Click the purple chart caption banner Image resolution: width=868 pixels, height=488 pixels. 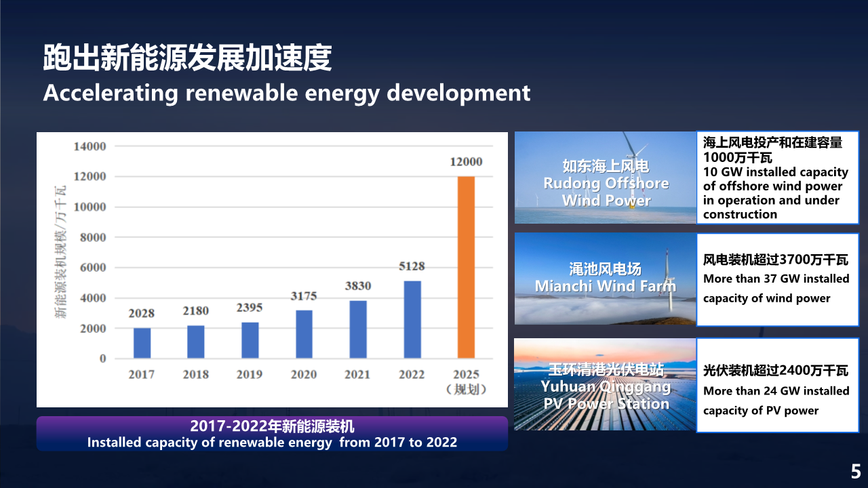[x=272, y=434]
